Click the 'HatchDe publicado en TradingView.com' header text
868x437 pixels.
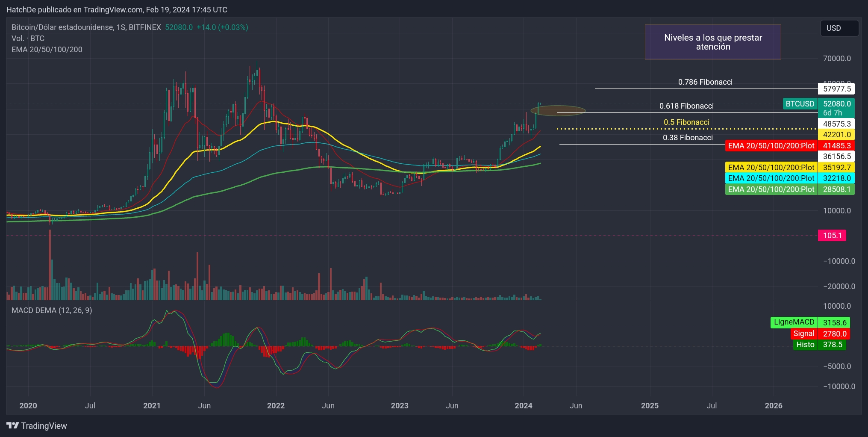pos(75,10)
